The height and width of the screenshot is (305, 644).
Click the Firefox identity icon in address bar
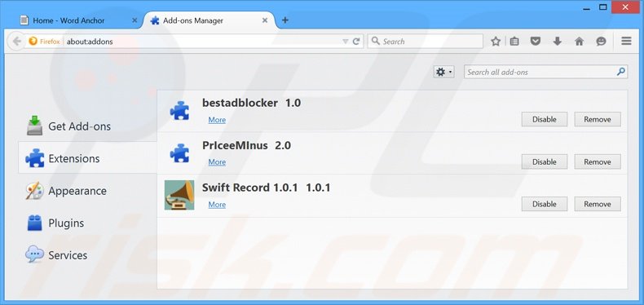tap(33, 42)
